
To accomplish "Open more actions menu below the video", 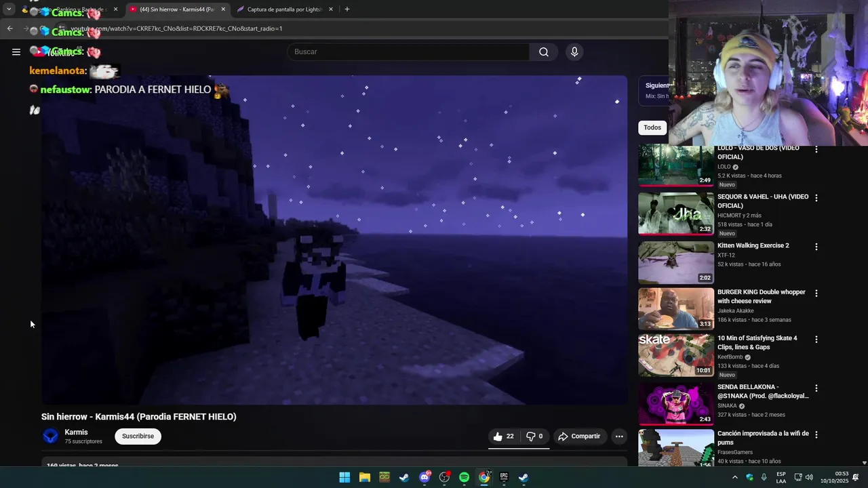I will click(619, 436).
